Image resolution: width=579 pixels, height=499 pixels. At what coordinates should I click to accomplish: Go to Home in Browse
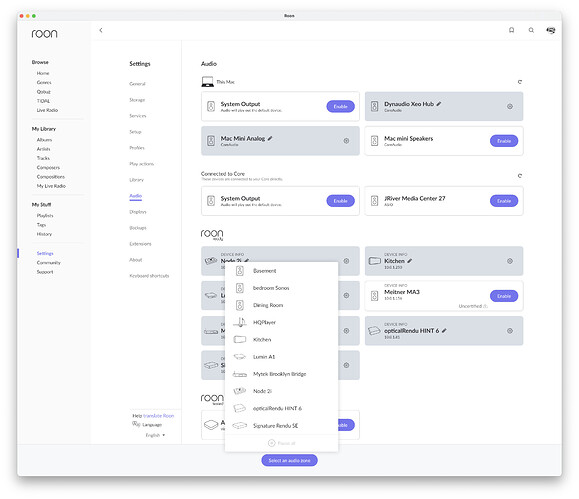(43, 73)
